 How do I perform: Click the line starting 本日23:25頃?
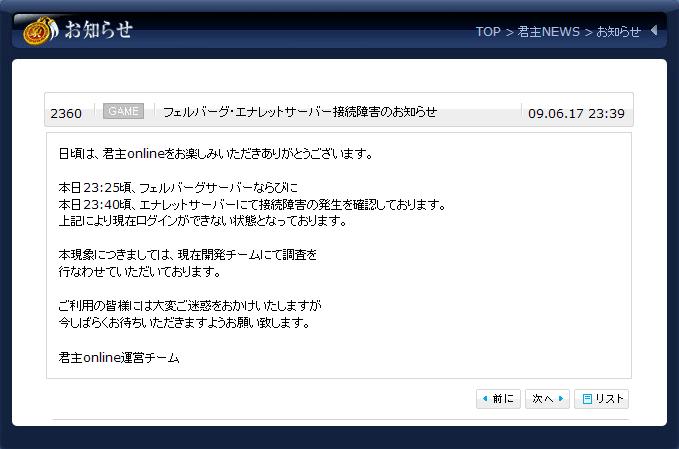178,187
